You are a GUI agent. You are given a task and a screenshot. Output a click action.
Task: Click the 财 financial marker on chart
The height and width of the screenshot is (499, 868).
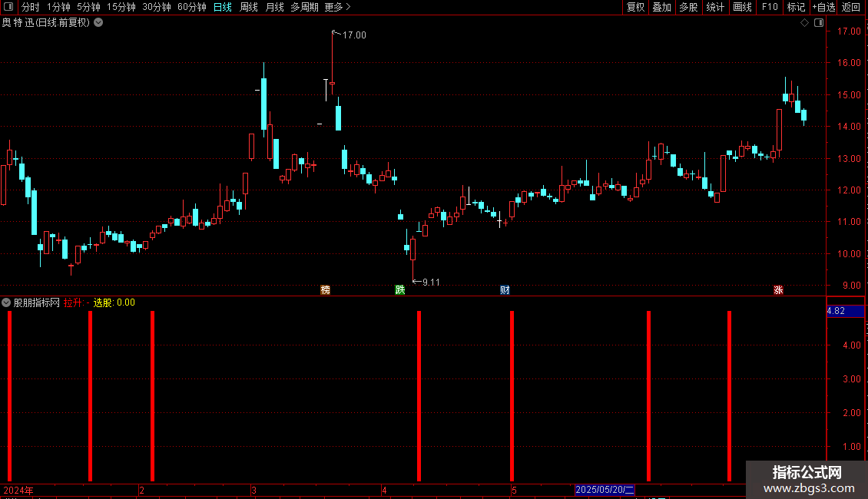(505, 290)
